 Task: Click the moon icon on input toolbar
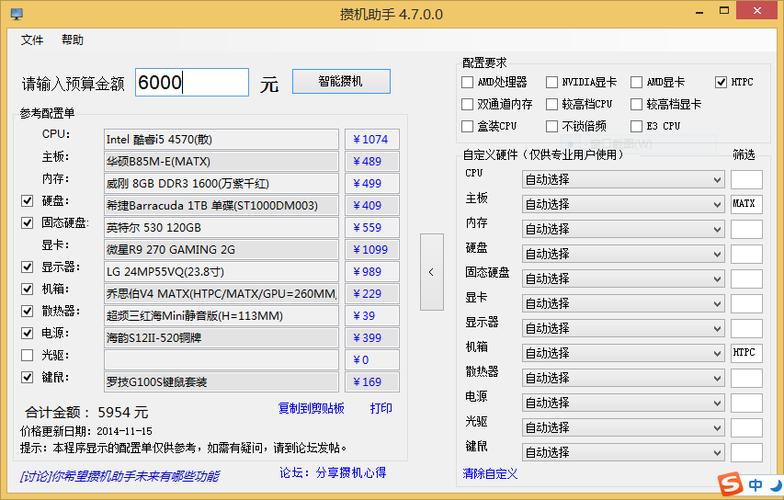coord(775,484)
